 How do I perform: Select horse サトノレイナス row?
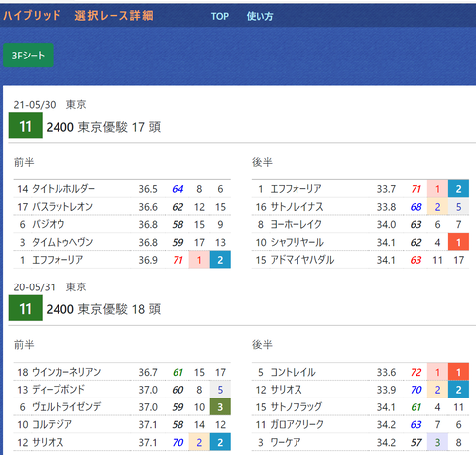click(360, 207)
